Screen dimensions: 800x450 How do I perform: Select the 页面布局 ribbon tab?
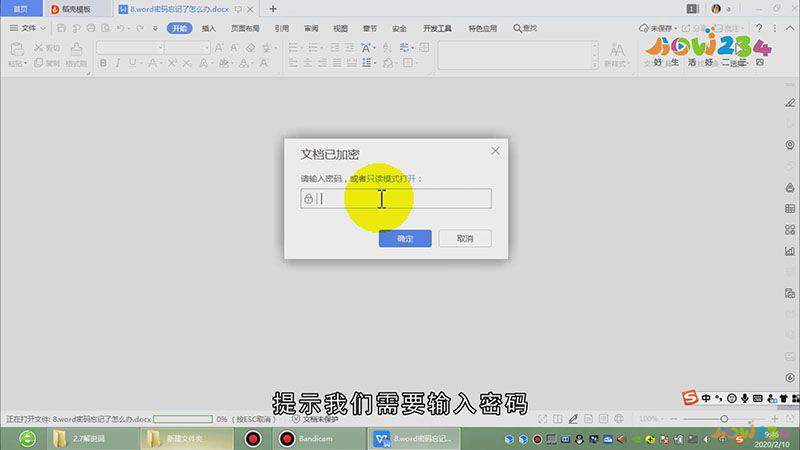(245, 28)
